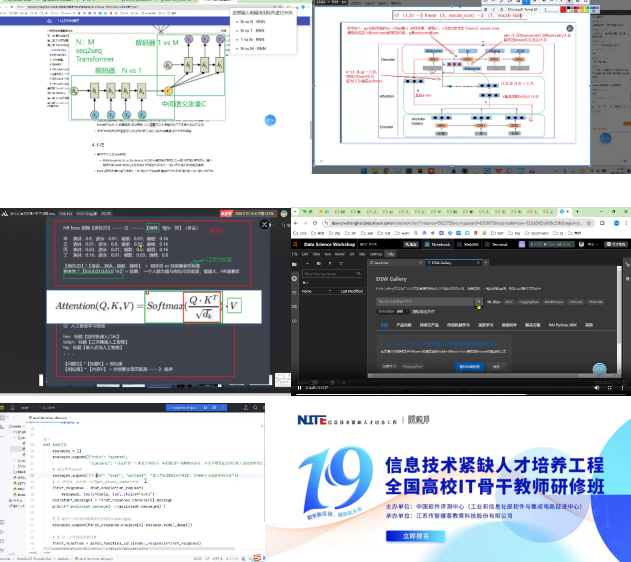Viewport: 631px width, 562px height.
Task: Start debugging with the PyCharm bug icon
Action: click(x=214, y=408)
